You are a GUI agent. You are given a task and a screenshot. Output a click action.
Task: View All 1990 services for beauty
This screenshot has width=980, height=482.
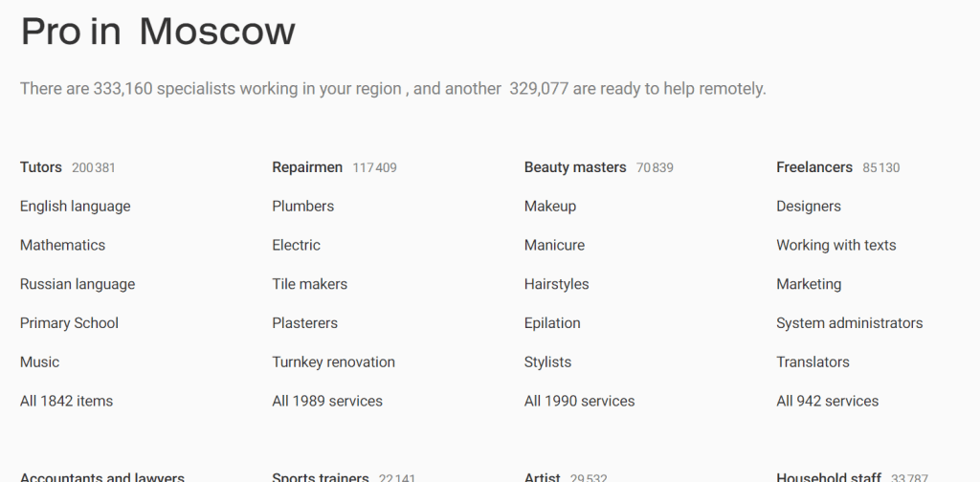coord(579,402)
